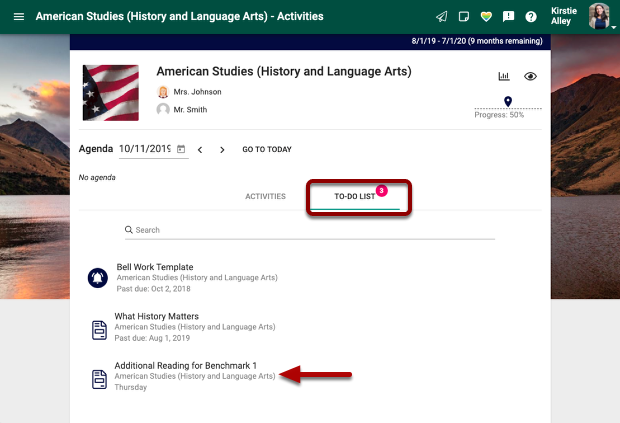620x423 pixels.
Task: Click the Bell Work Template bell icon
Action: pyautogui.click(x=98, y=278)
